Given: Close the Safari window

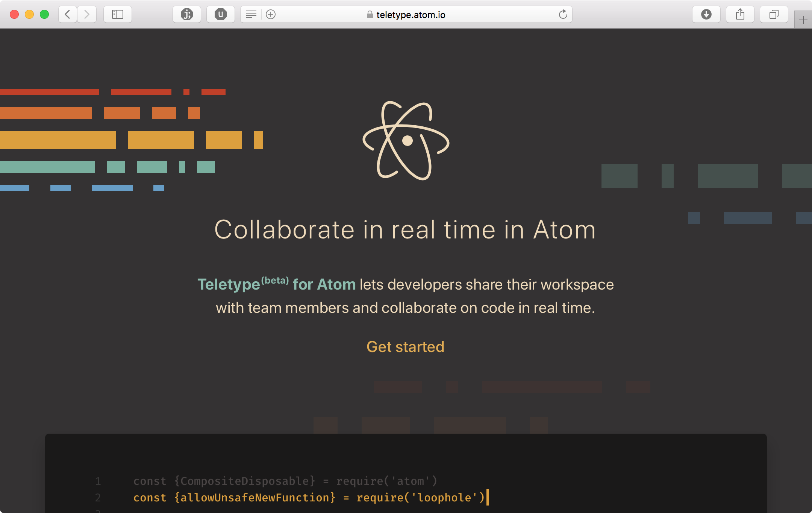Looking at the screenshot, I should pyautogui.click(x=14, y=14).
